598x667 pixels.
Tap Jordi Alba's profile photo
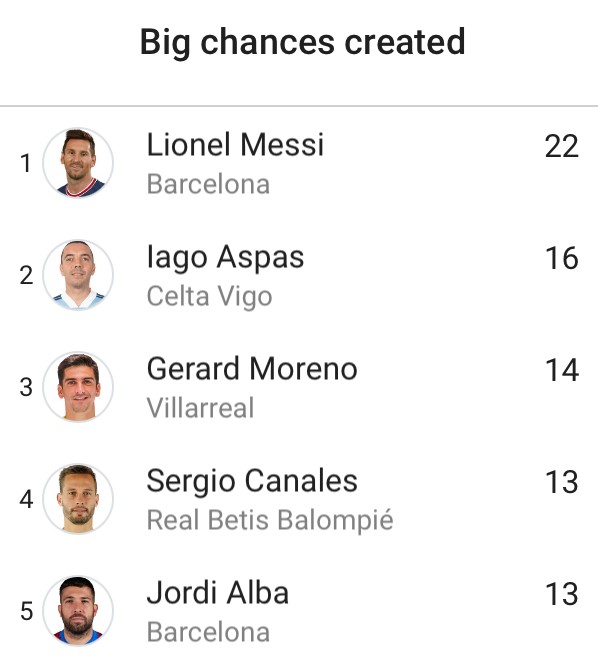tap(78, 610)
